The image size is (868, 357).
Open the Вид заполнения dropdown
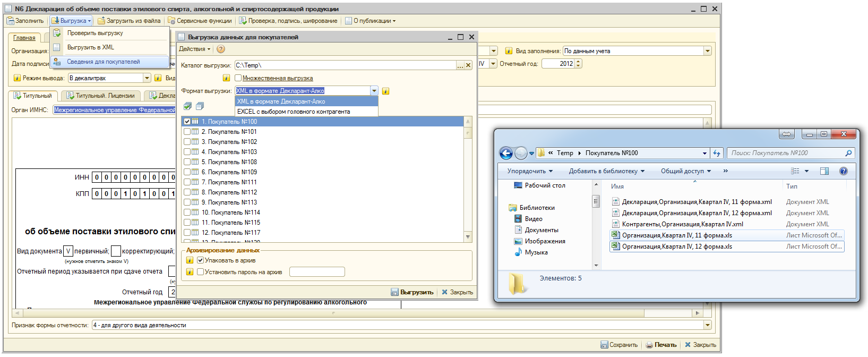point(707,51)
